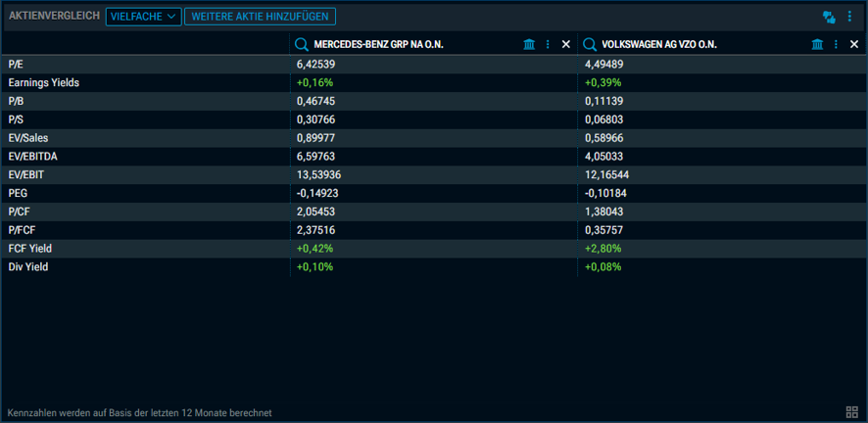Click Volkswagen P/B value 0,11139

coord(603,101)
